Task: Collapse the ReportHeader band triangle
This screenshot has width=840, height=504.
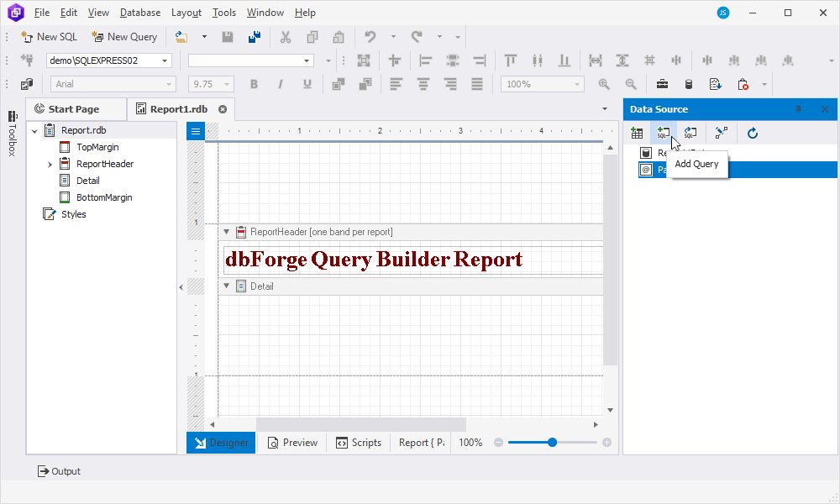Action: click(227, 232)
